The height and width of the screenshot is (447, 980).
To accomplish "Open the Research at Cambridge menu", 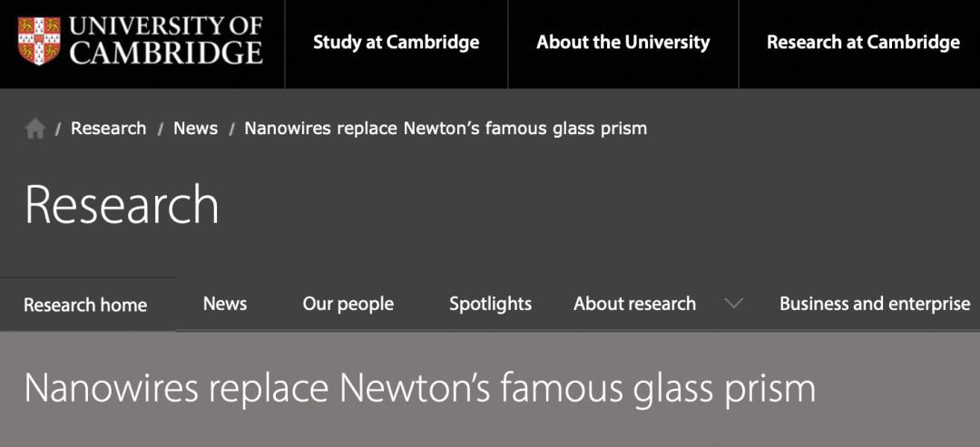I will [862, 43].
